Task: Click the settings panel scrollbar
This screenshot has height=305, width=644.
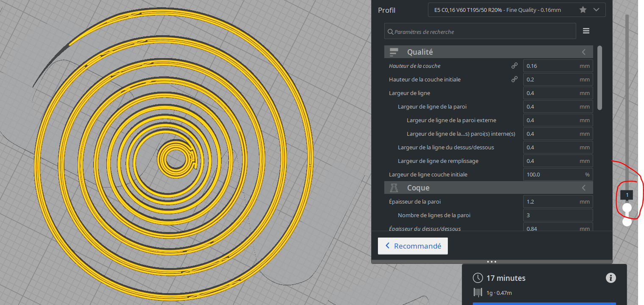Action: point(600,78)
